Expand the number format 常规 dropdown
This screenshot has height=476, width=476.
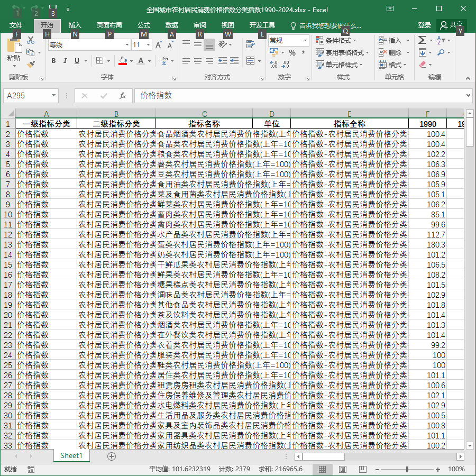pyautogui.click(x=305, y=40)
